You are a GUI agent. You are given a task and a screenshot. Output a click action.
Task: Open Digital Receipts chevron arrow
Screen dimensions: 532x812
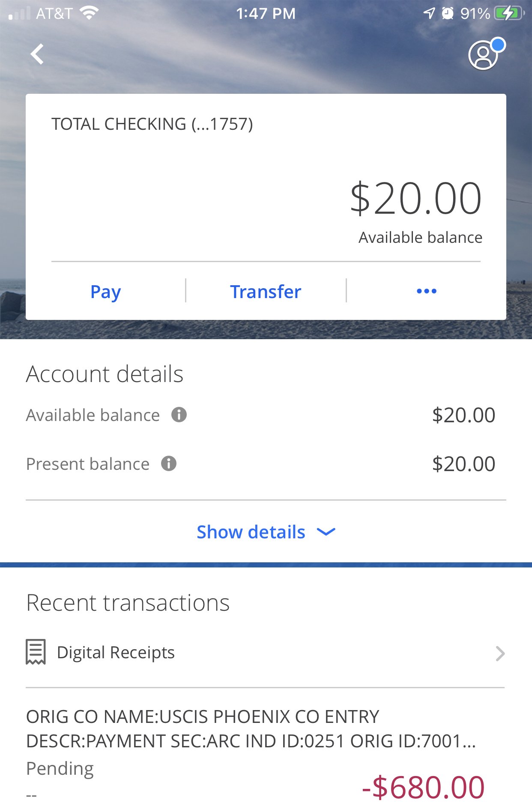pyautogui.click(x=500, y=654)
